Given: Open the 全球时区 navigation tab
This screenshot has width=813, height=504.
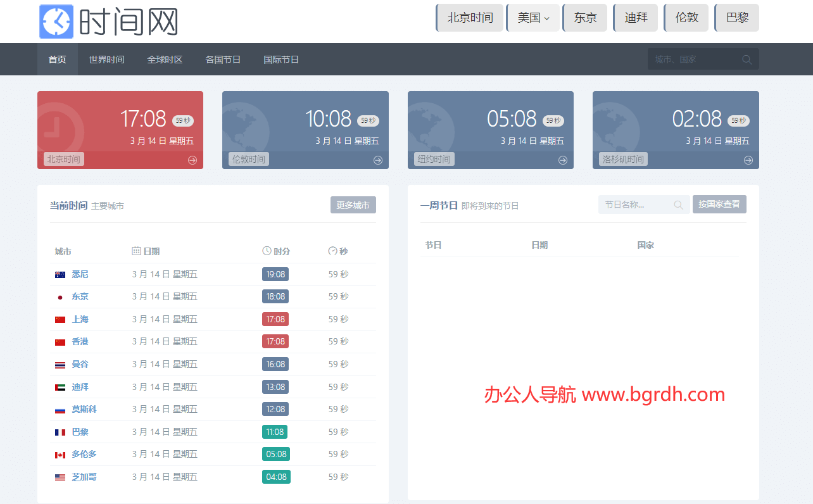Looking at the screenshot, I should [x=165, y=60].
